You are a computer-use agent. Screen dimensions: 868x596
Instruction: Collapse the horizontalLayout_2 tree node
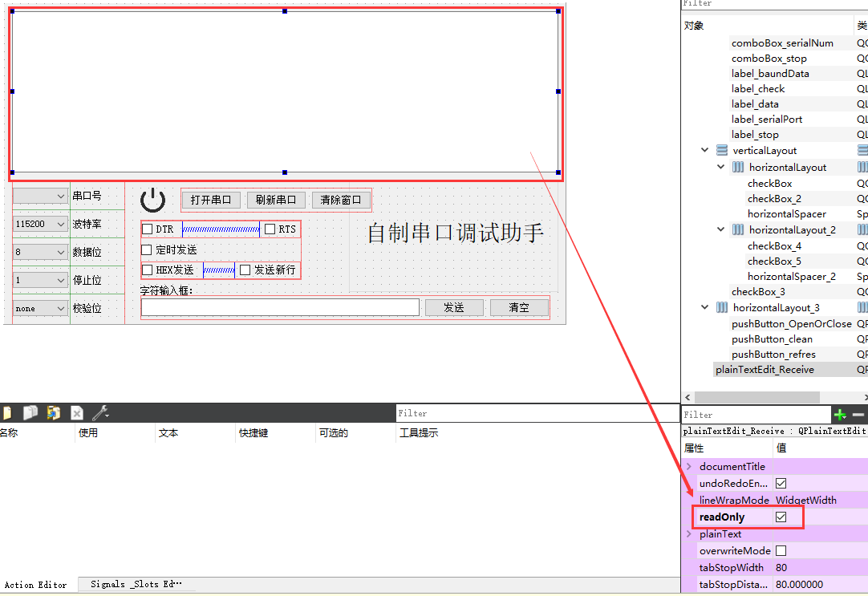tap(720, 229)
